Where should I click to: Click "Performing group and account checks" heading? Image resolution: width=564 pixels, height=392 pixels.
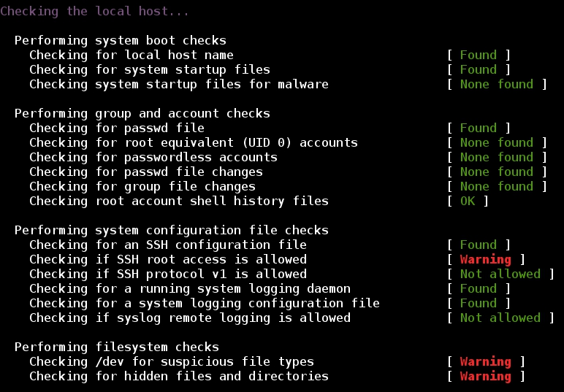pyautogui.click(x=142, y=113)
